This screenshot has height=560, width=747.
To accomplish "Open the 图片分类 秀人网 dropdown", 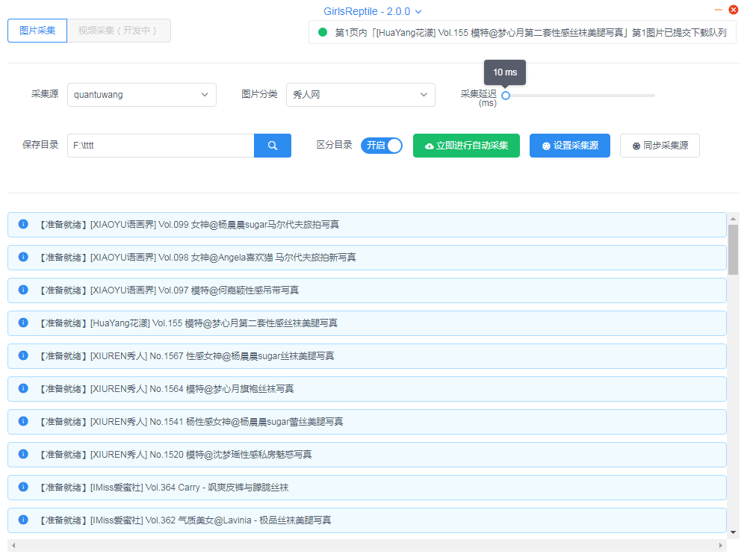I will 361,95.
